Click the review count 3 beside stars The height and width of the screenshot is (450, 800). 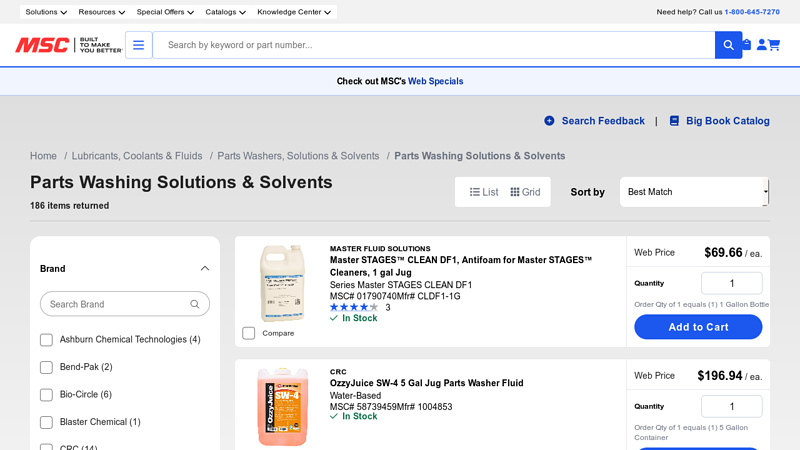click(x=388, y=307)
